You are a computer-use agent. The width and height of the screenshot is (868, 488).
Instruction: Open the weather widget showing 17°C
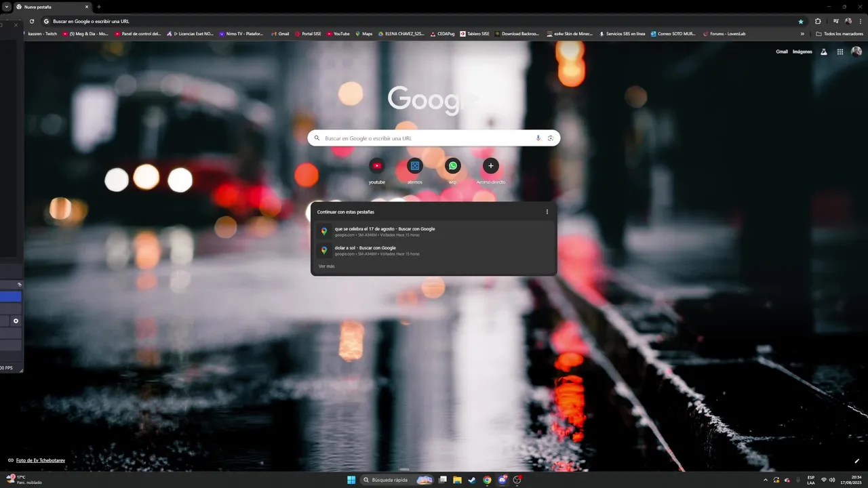24,480
